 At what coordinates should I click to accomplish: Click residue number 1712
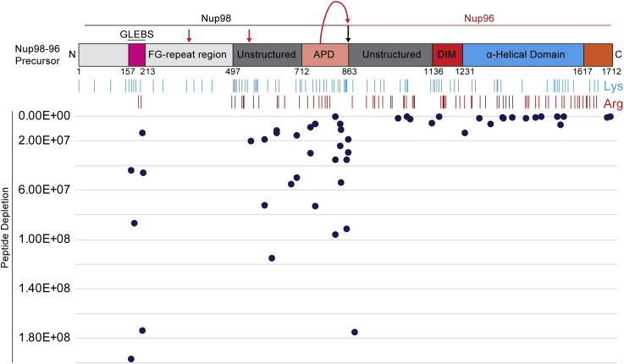tap(610, 72)
